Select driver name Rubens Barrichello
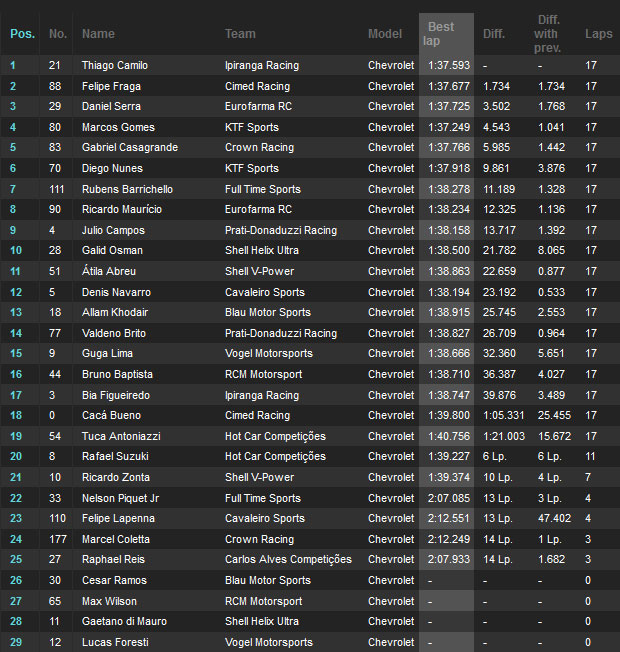This screenshot has width=620, height=652. point(127,189)
